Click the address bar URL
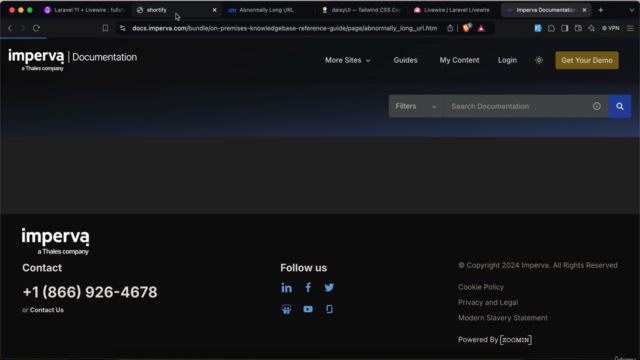The height and width of the screenshot is (360, 640). click(284, 28)
